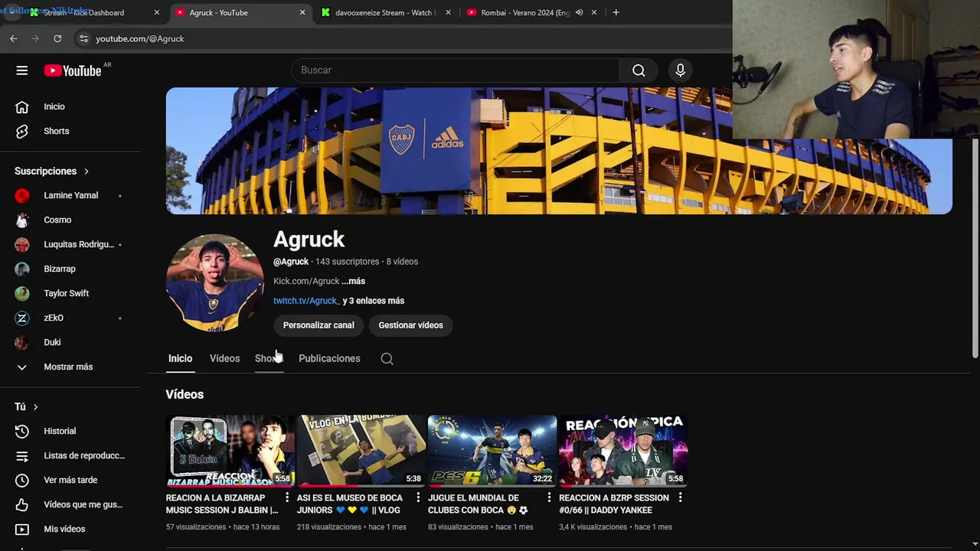Open options menu for Mundial de Clubes video
The height and width of the screenshot is (551, 980).
pyautogui.click(x=549, y=497)
